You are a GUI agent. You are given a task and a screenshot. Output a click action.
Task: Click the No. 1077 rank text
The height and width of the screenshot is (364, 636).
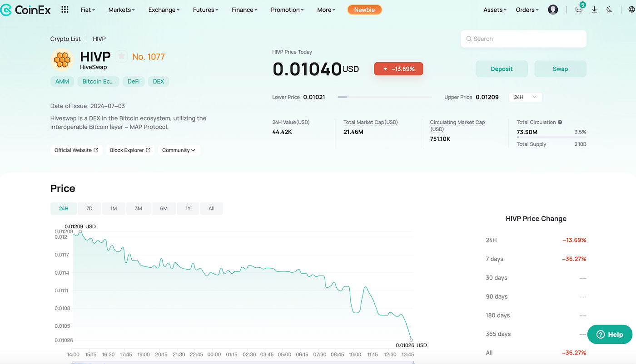pos(149,57)
